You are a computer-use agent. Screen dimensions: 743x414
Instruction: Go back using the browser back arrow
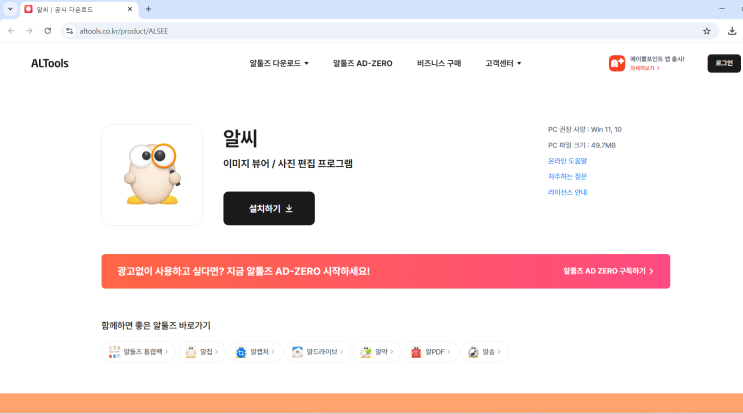[x=11, y=31]
